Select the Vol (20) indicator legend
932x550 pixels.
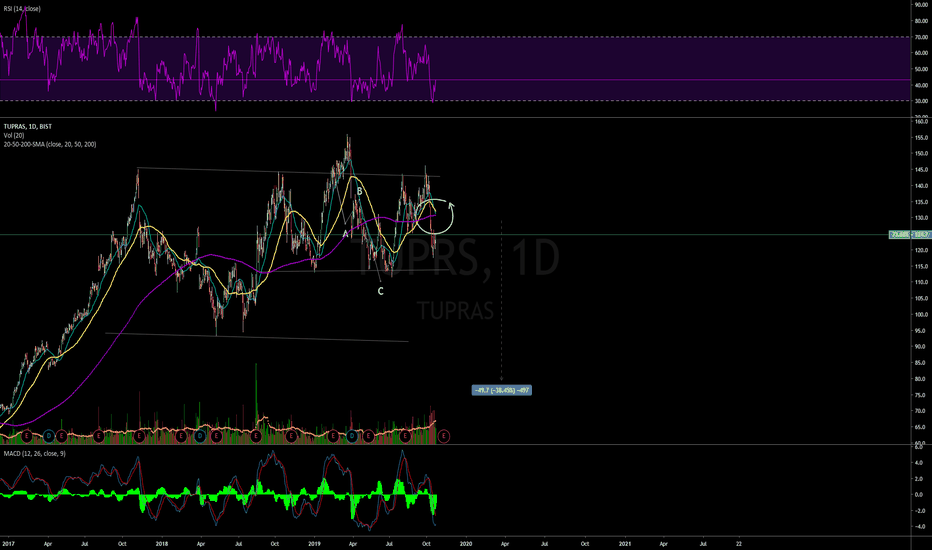pos(14,136)
